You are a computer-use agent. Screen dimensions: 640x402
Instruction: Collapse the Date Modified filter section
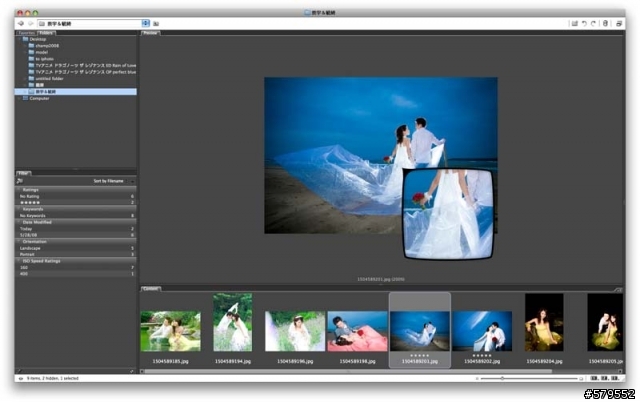(x=19, y=222)
